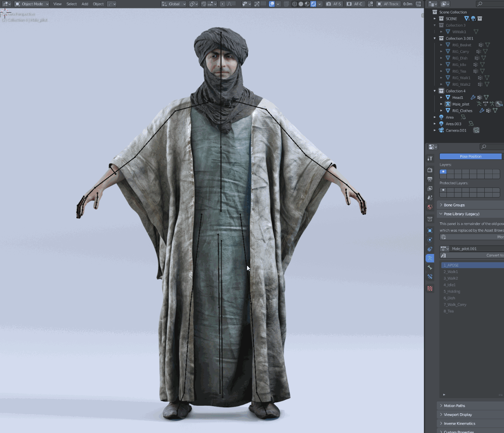Open the Render properties tab
Screen dimensions: 504x433
(430, 170)
